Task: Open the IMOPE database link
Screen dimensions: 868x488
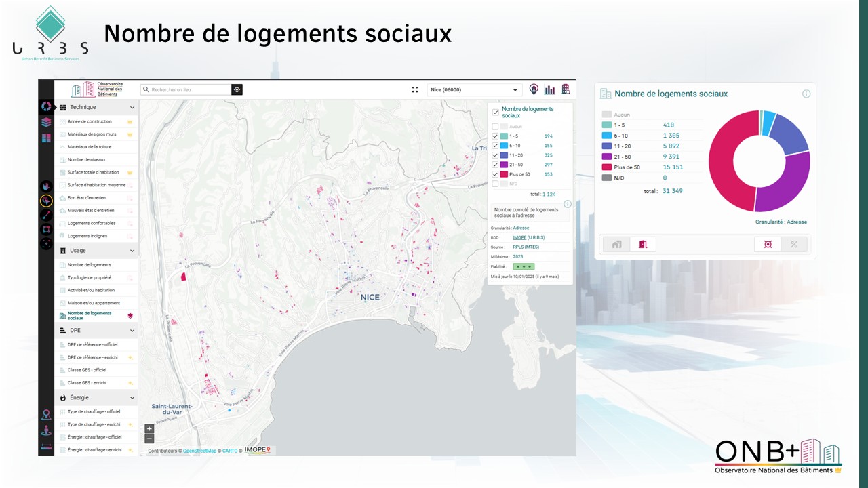Action: [x=519, y=237]
